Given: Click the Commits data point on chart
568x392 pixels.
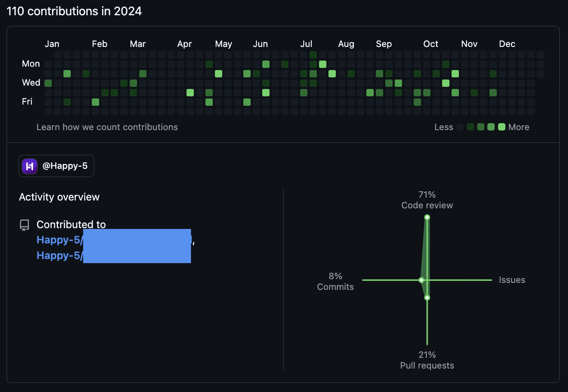Looking at the screenshot, I should click(421, 280).
